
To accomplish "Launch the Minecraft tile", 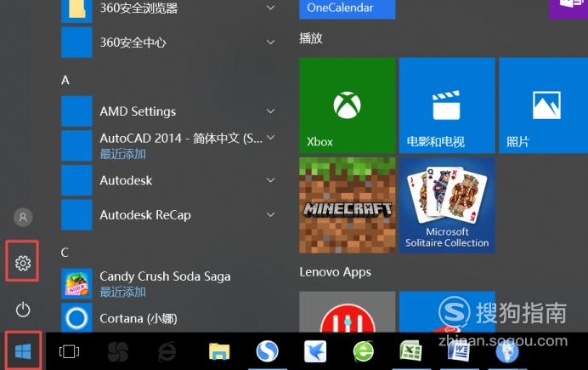I will (x=348, y=205).
